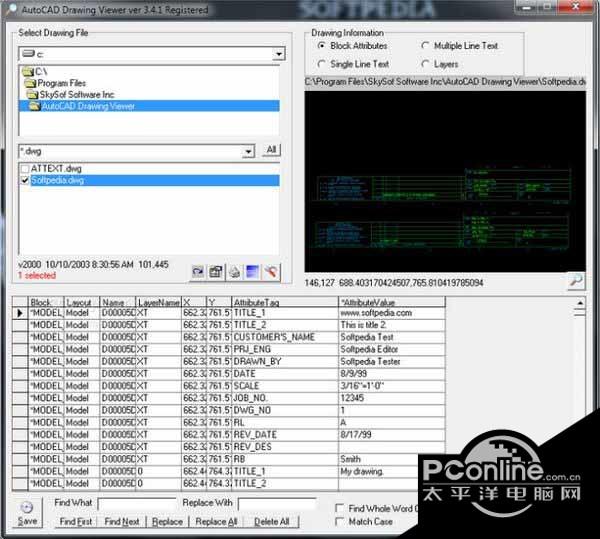Click the AttributeValue column header
The width and height of the screenshot is (600, 539).
tap(392, 302)
